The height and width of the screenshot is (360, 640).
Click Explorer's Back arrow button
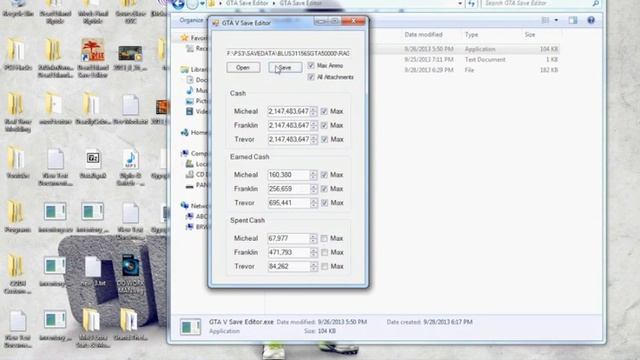[178, 4]
